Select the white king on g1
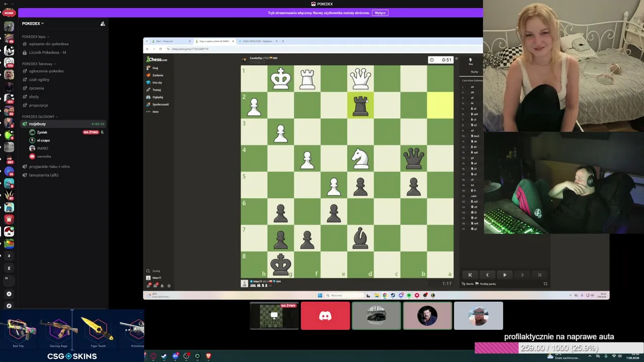This screenshot has width=644, height=362. click(281, 79)
